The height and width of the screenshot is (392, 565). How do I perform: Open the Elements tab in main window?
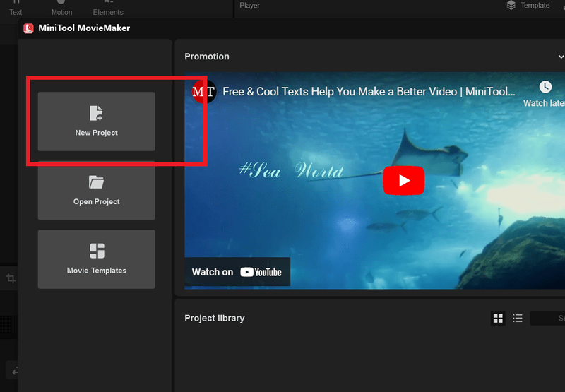[x=108, y=8]
